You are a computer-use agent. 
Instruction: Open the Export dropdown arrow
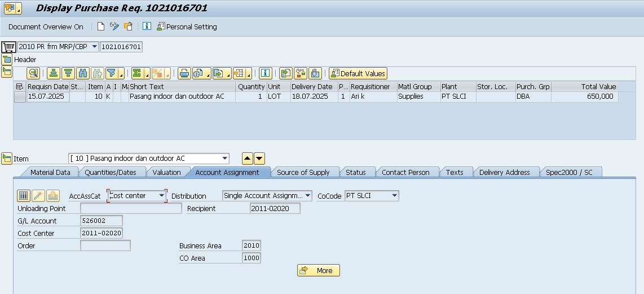228,74
